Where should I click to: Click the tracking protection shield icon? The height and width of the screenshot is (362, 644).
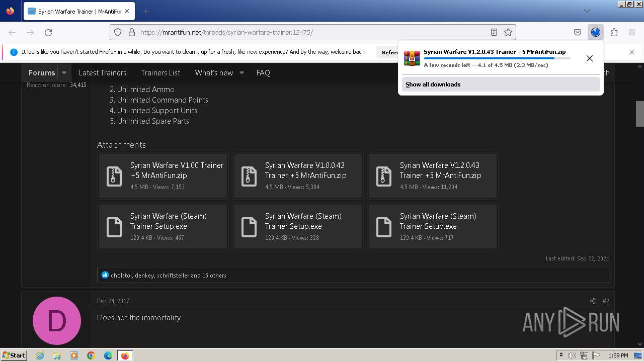118,32
